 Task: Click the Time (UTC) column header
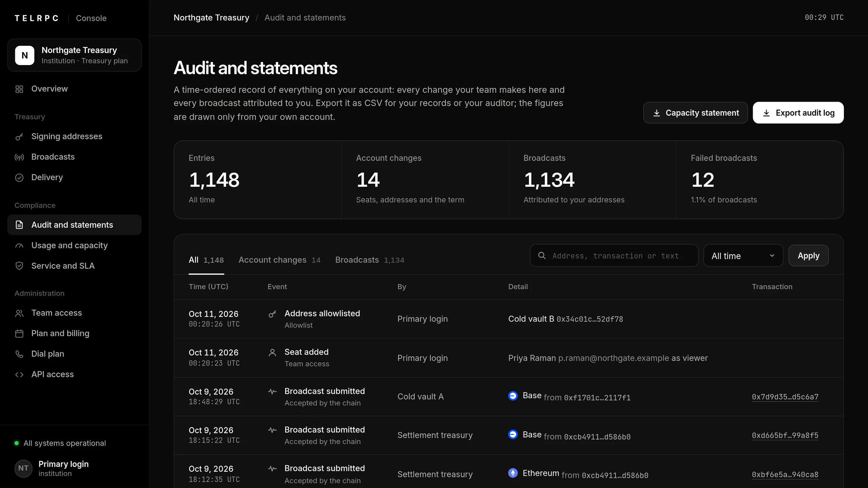tap(208, 287)
